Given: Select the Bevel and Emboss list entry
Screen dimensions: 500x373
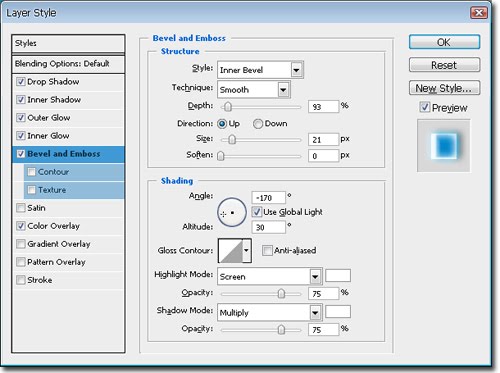Looking at the screenshot, I should (x=68, y=154).
